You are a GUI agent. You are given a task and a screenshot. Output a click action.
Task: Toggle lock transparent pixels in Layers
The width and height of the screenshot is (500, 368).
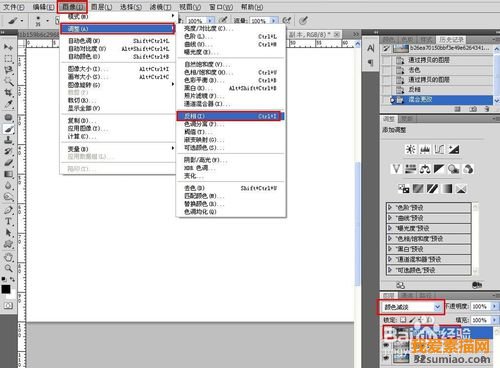tap(403, 320)
